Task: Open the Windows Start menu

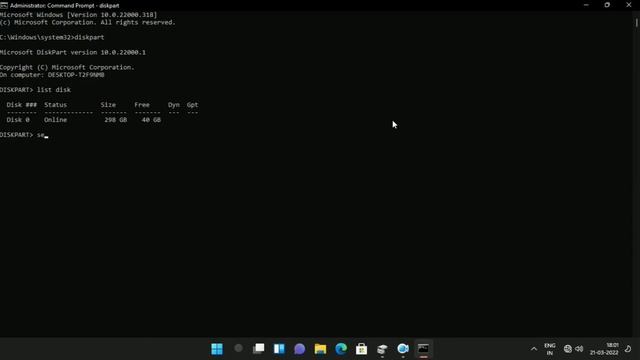Action: coord(217,349)
